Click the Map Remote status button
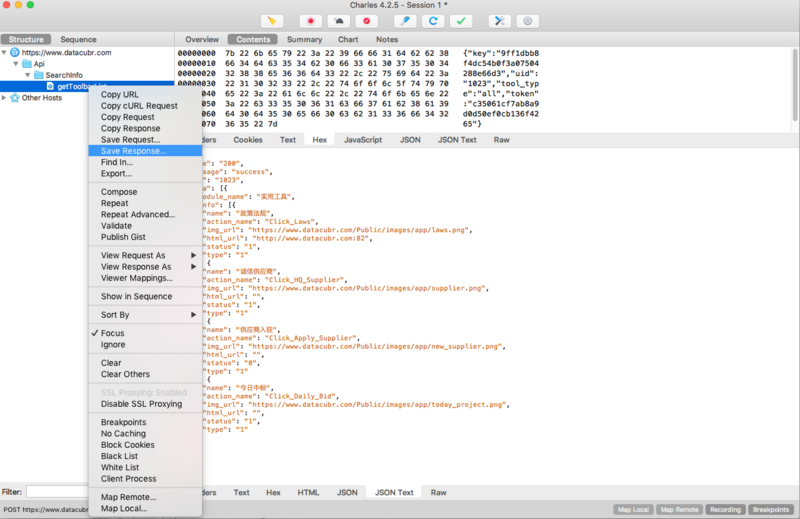800x519 pixels. click(679, 509)
